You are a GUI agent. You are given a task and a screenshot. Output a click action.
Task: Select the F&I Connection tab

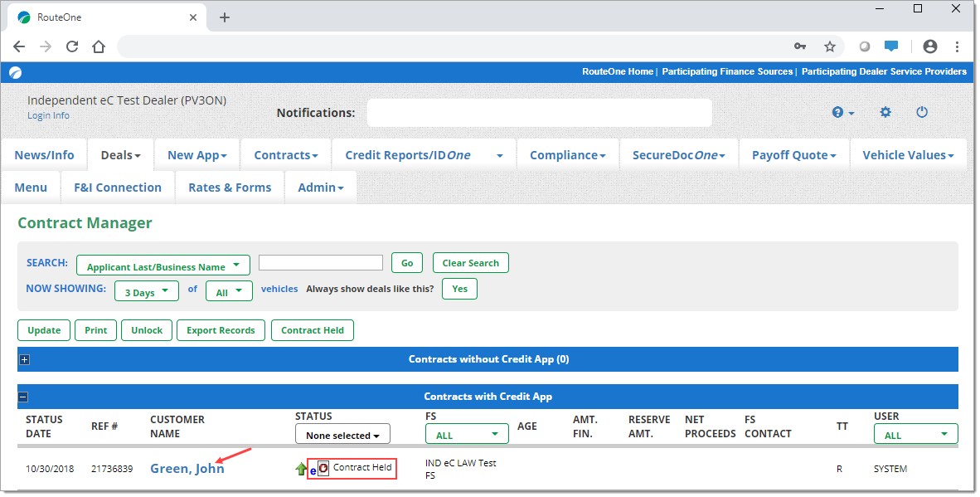click(x=118, y=188)
